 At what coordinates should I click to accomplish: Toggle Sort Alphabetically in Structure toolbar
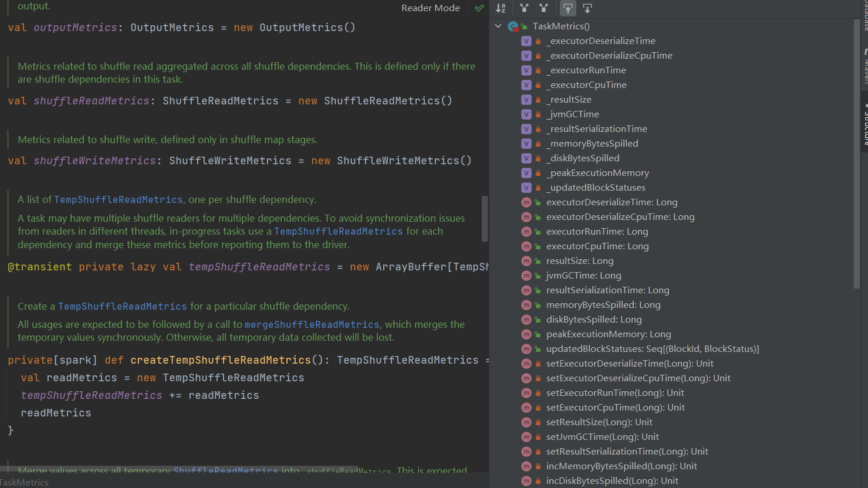[x=501, y=8]
